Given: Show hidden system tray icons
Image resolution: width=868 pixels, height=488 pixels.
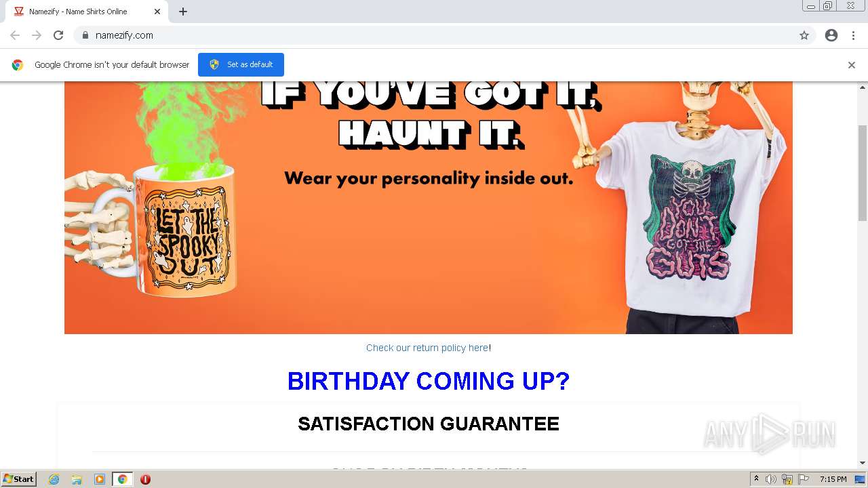Looking at the screenshot, I should tap(756, 479).
